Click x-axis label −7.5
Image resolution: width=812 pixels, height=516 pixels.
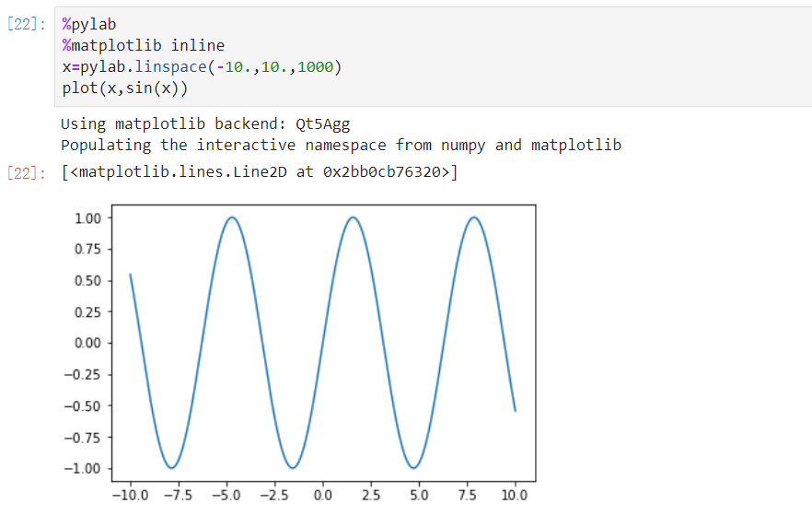coord(179,496)
